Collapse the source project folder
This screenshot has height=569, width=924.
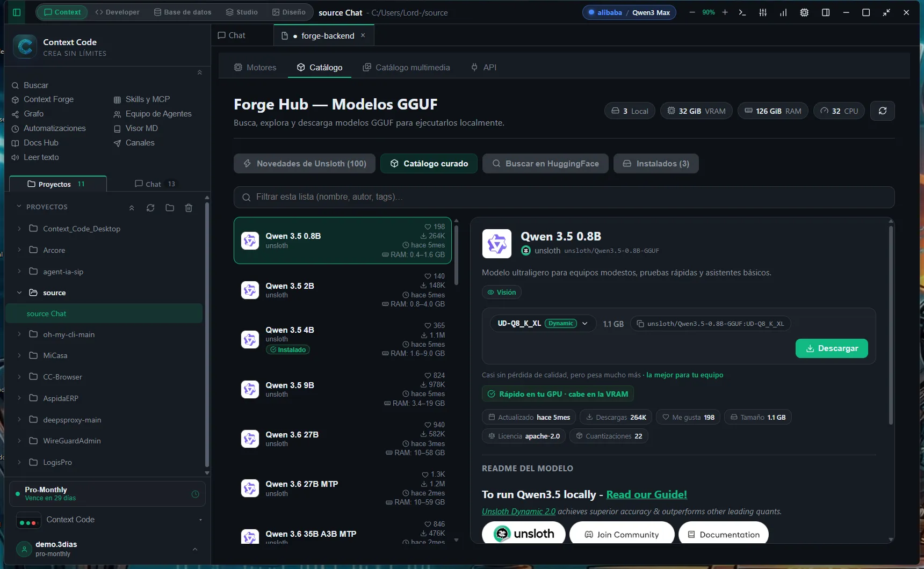tap(19, 293)
